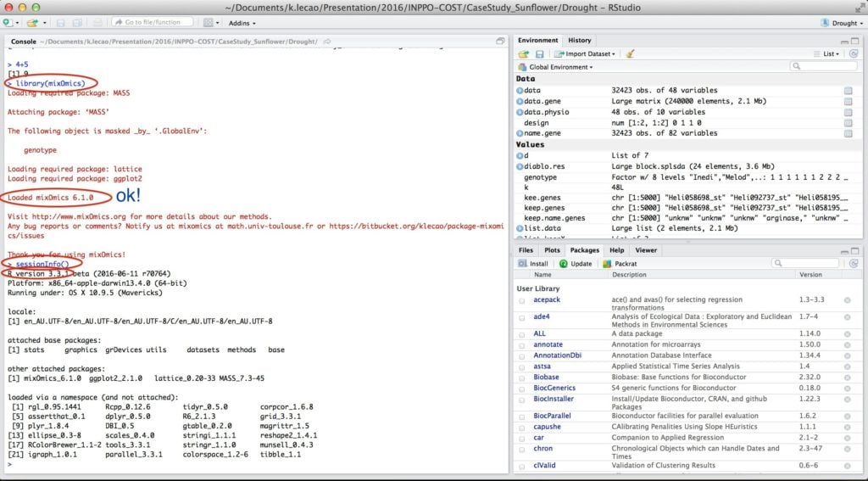Tick the chron package checkbox
Viewport: 868px width, 481px height.
click(521, 450)
